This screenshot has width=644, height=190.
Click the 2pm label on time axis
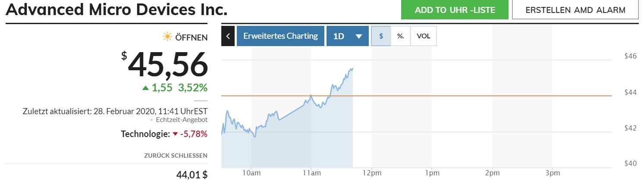click(492, 173)
